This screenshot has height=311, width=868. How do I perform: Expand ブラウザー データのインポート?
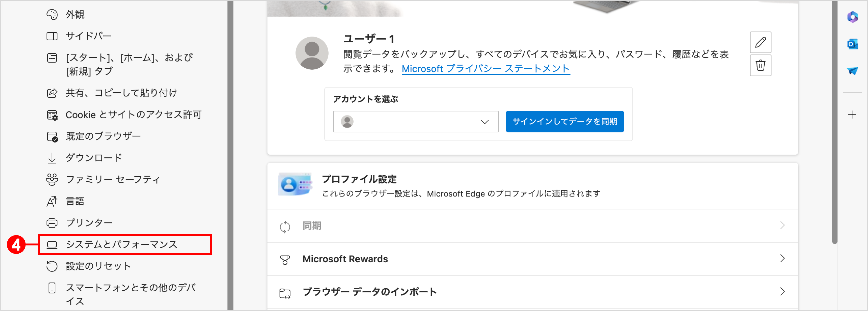click(782, 291)
